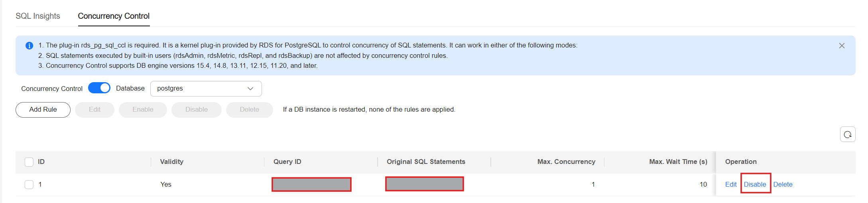Viewport: 868px width, 203px height.
Task: Click the greyed Edit toolbar button
Action: click(94, 110)
